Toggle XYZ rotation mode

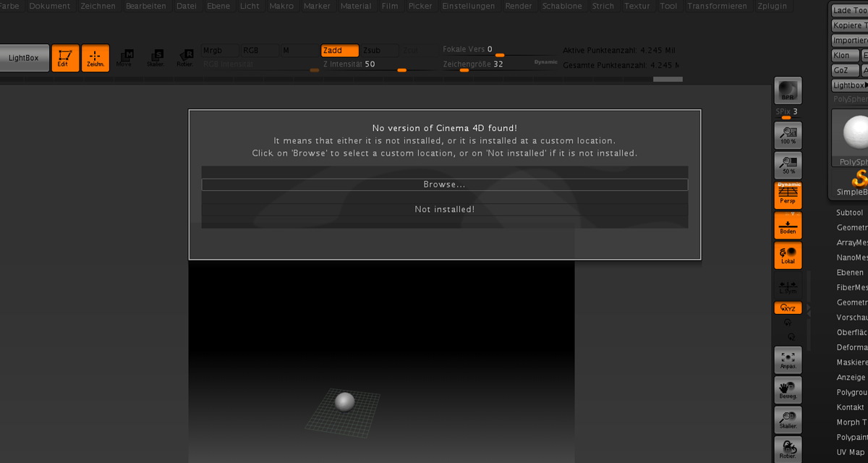(x=788, y=308)
